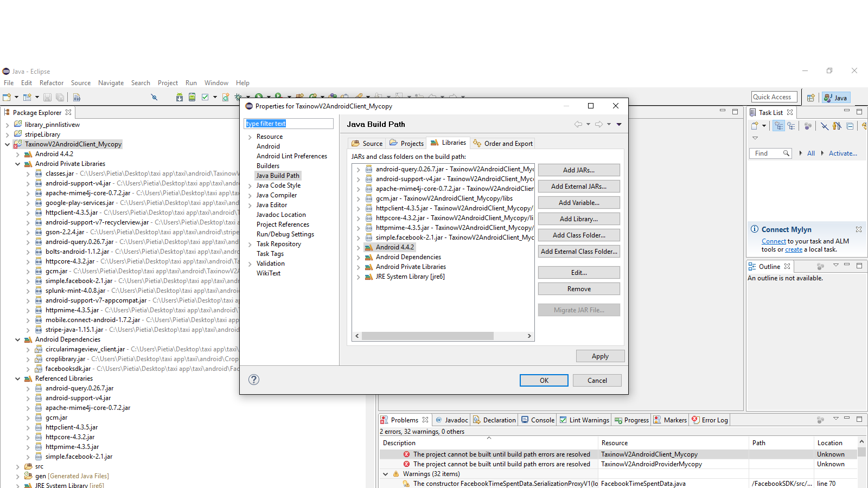The width and height of the screenshot is (868, 488).
Task: Toggle Categorized view icon in Task List
Action: point(779,126)
